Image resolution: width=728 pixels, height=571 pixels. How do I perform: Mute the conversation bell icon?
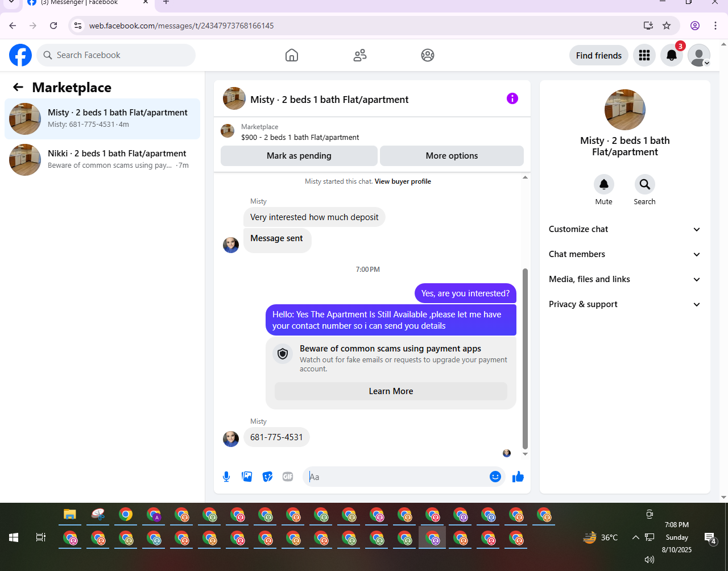pos(604,184)
